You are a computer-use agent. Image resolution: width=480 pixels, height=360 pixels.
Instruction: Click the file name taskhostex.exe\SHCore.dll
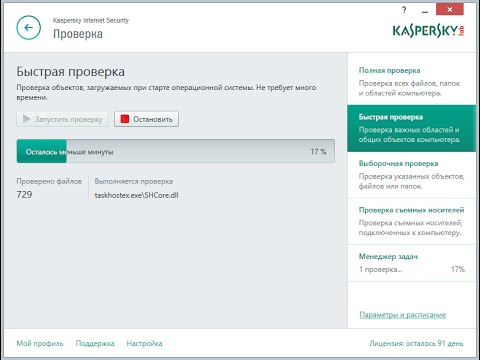click(136, 195)
